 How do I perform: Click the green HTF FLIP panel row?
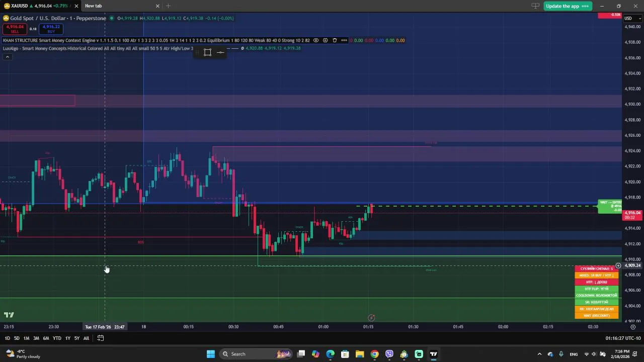tap(597, 289)
